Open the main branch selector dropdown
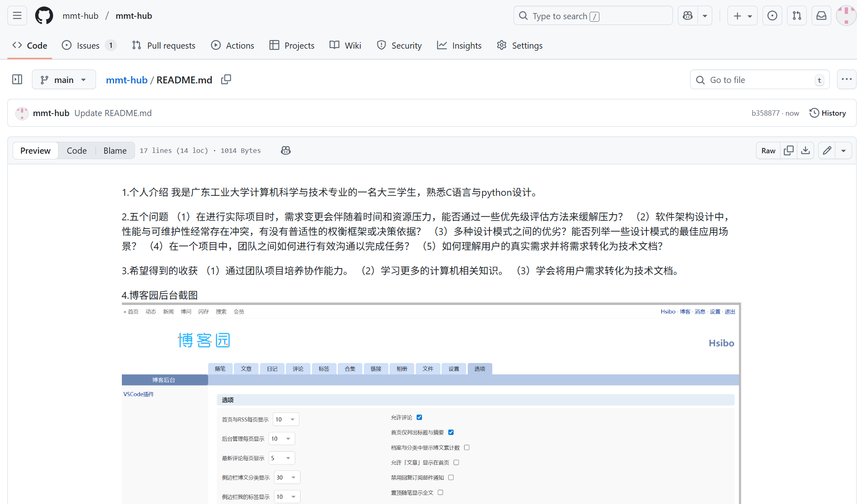The image size is (857, 504). (64, 80)
